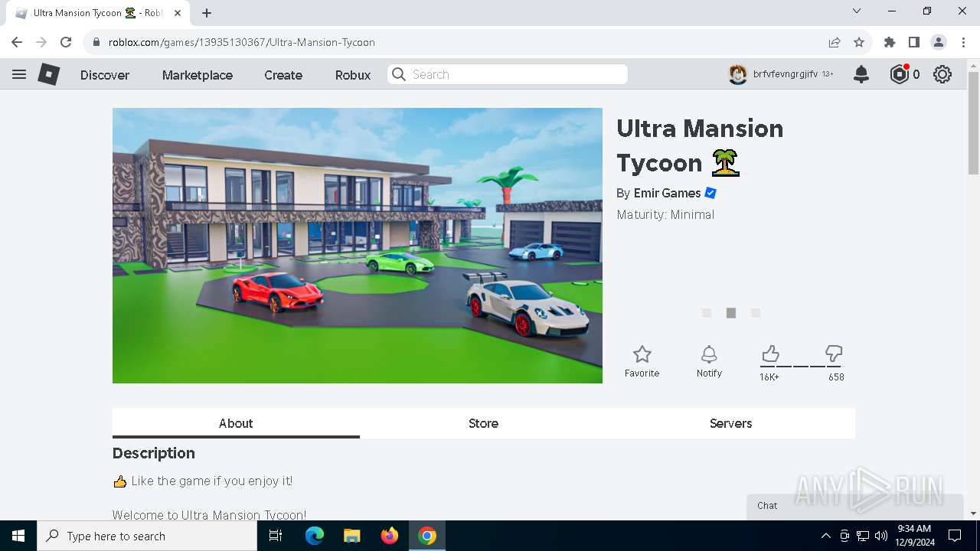Share this page icon in address bar
Screen dimensions: 980x551
(835, 42)
